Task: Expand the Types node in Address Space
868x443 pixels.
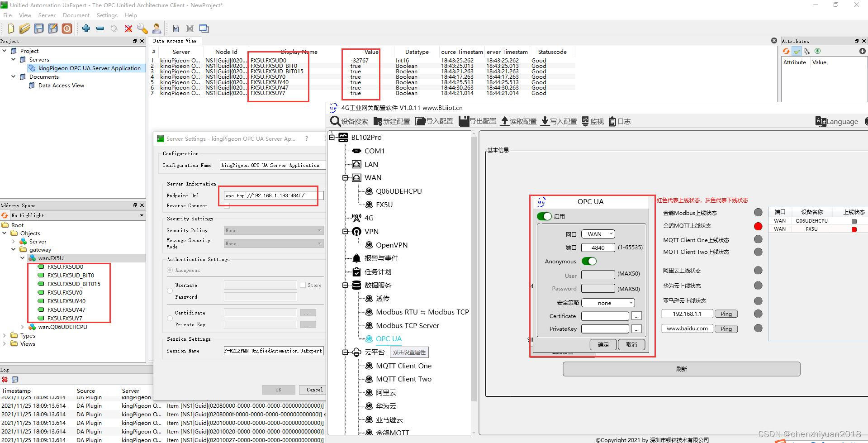Action: tap(5, 335)
